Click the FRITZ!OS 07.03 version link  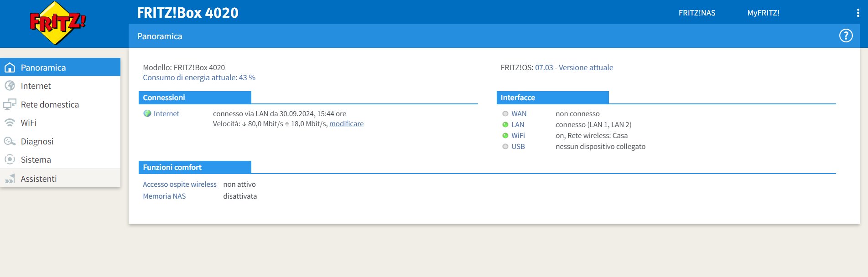(574, 67)
